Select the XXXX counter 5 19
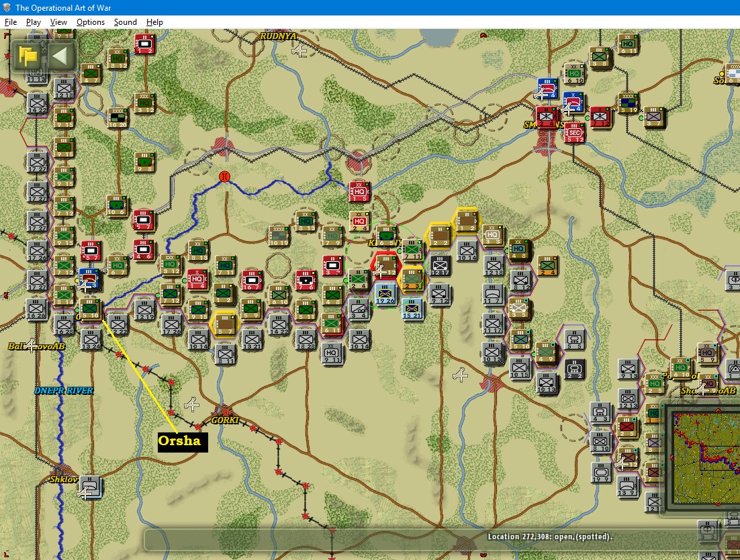Viewport: 740px width, 560px height. [x=628, y=103]
